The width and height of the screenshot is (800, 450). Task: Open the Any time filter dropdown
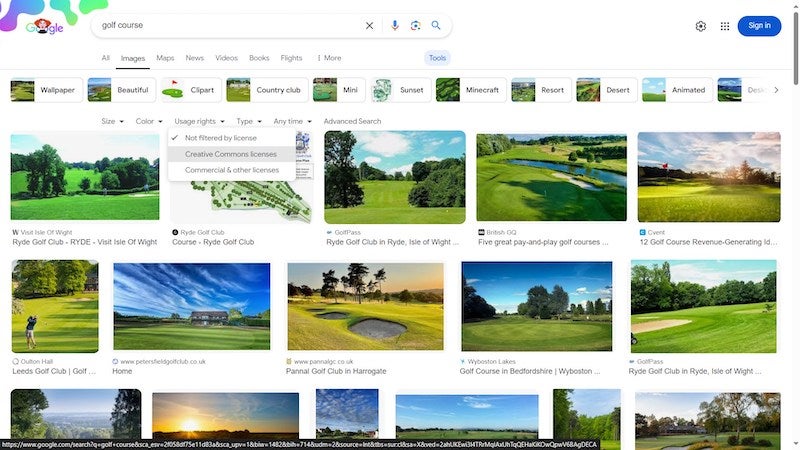292,121
